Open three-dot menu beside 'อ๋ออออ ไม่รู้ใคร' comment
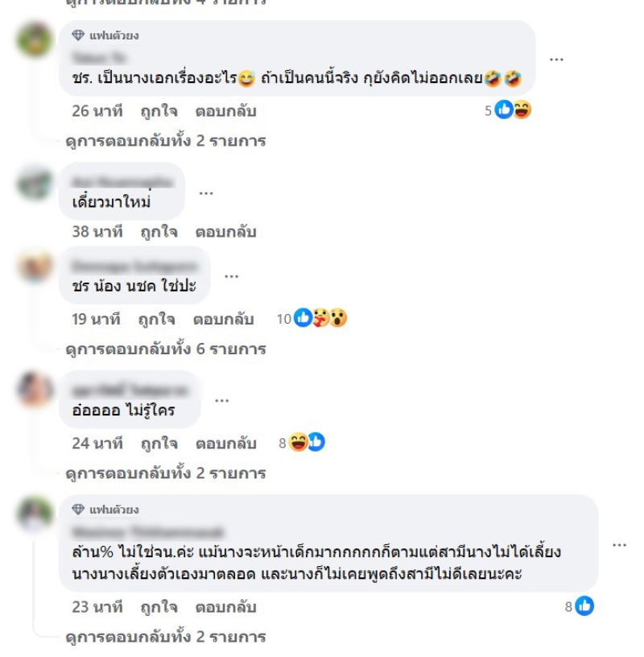This screenshot has height=657, width=644. tap(221, 401)
